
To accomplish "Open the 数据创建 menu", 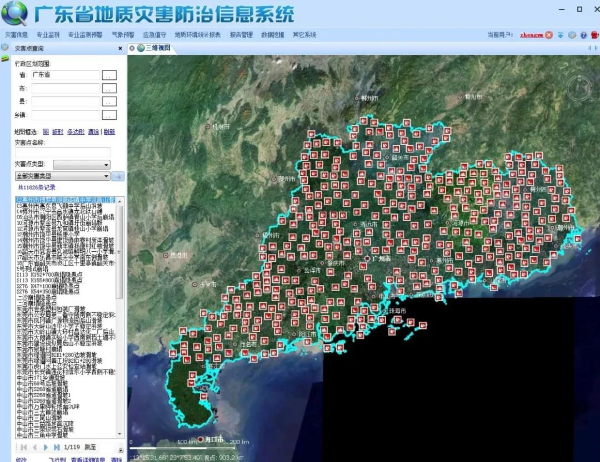I will pos(272,35).
